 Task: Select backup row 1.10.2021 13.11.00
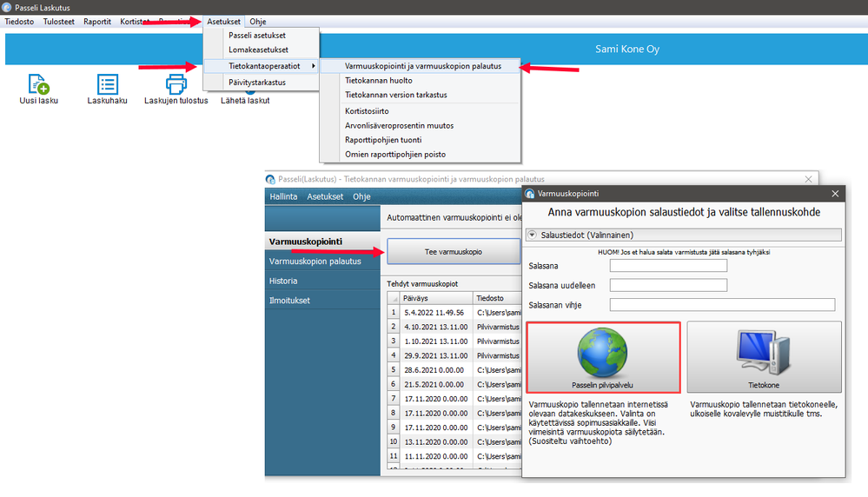[x=454, y=341]
